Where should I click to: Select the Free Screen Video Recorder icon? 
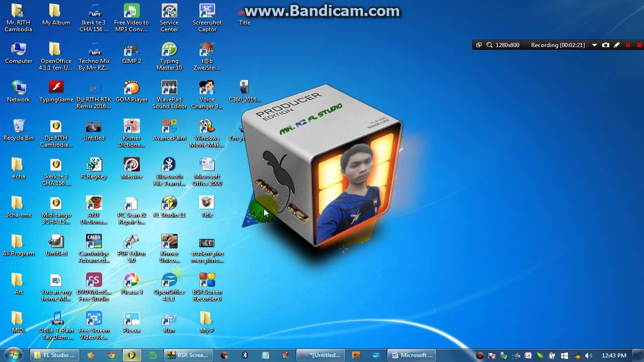point(94,326)
